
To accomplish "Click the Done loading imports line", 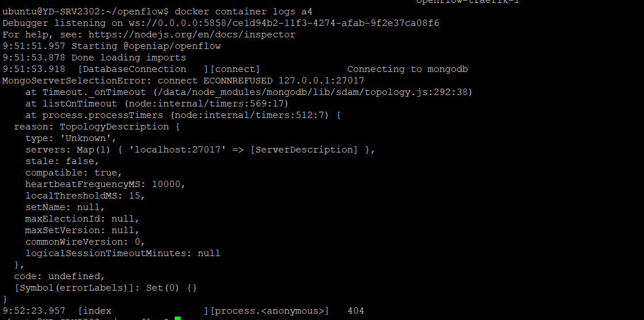I will [94, 58].
